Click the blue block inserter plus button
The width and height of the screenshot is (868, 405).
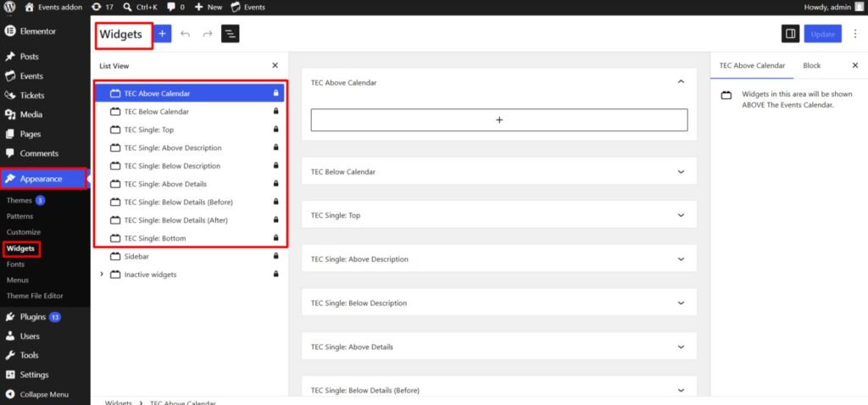(162, 34)
